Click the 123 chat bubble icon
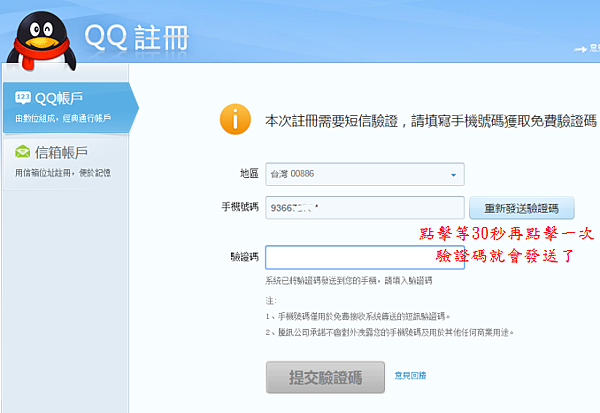The height and width of the screenshot is (413, 600). (23, 98)
